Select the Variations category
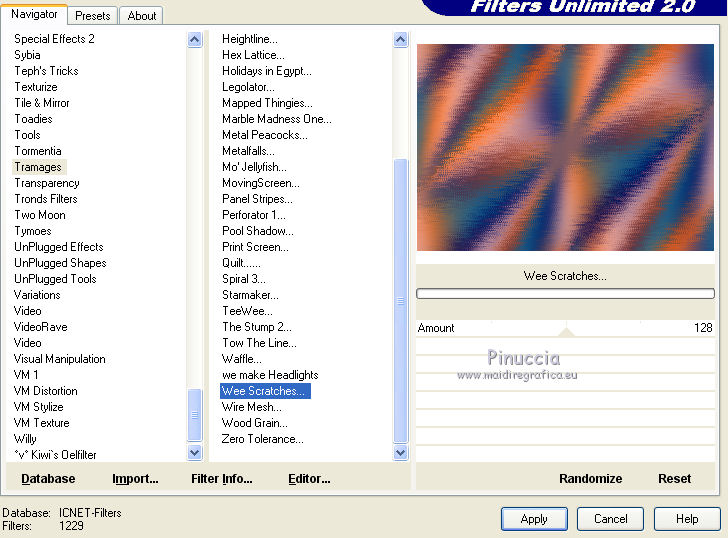This screenshot has height=538, width=728. click(37, 295)
